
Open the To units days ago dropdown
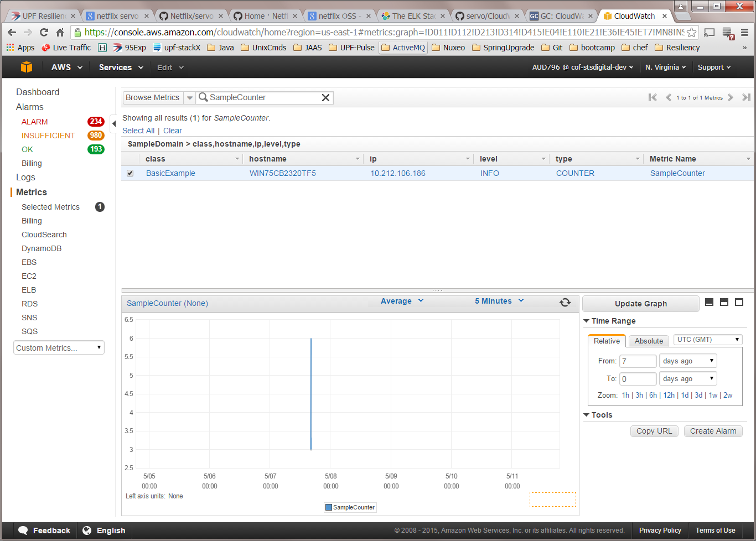[688, 379]
